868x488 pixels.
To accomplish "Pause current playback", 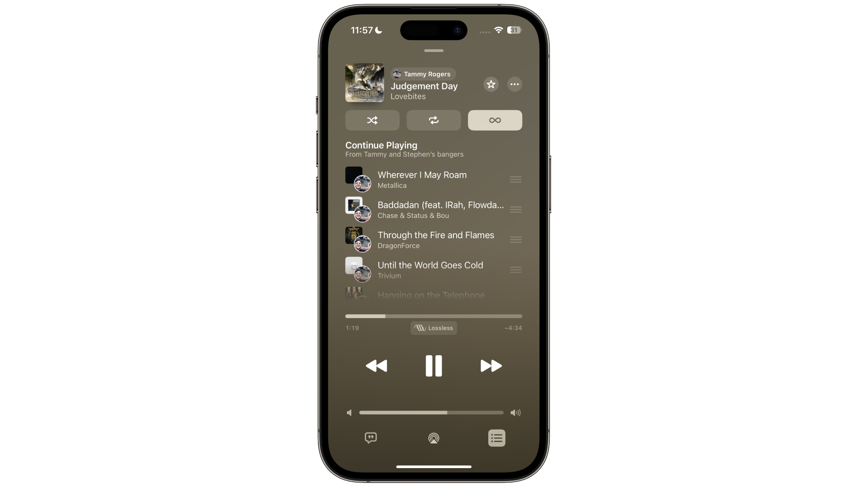I will 434,366.
